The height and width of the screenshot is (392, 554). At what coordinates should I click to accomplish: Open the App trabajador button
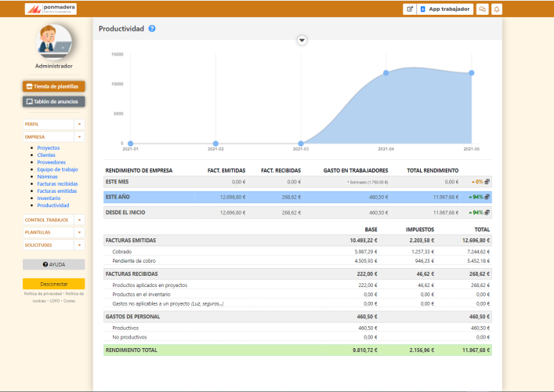445,9
